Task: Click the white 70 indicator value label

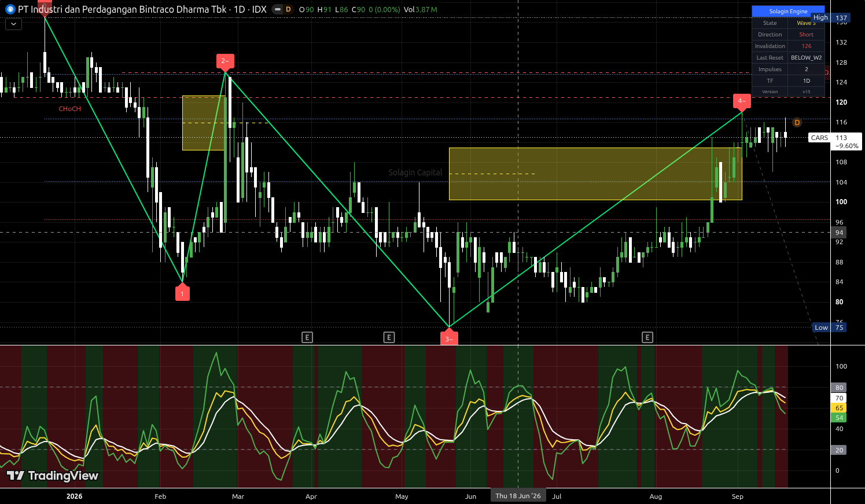Action: [839, 398]
